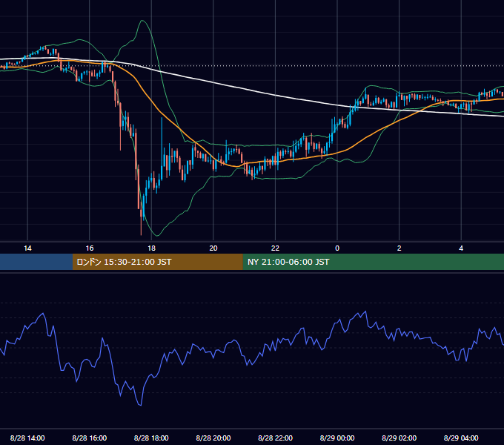The image size is (504, 445).
Task: Click the 0 hour axis label
Action: pyautogui.click(x=337, y=248)
